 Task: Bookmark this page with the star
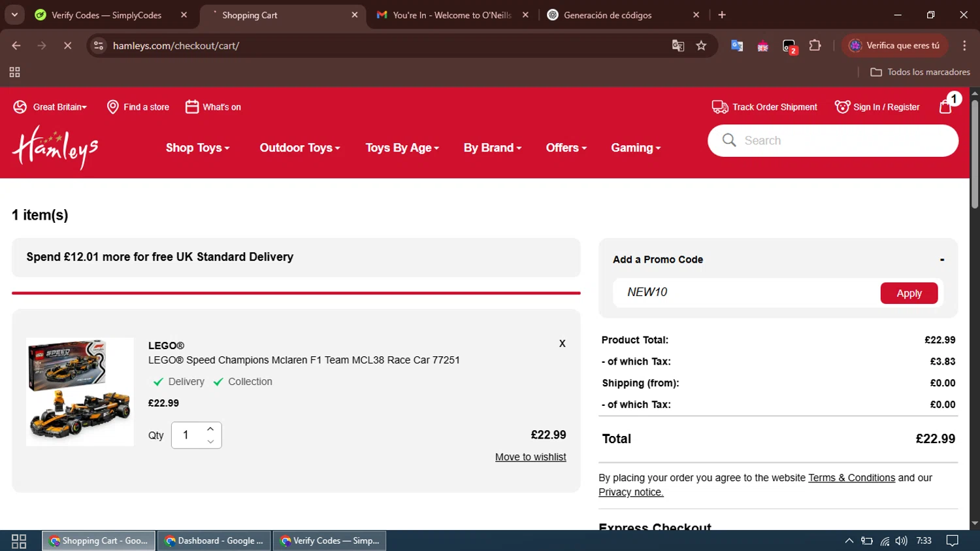(x=701, y=46)
